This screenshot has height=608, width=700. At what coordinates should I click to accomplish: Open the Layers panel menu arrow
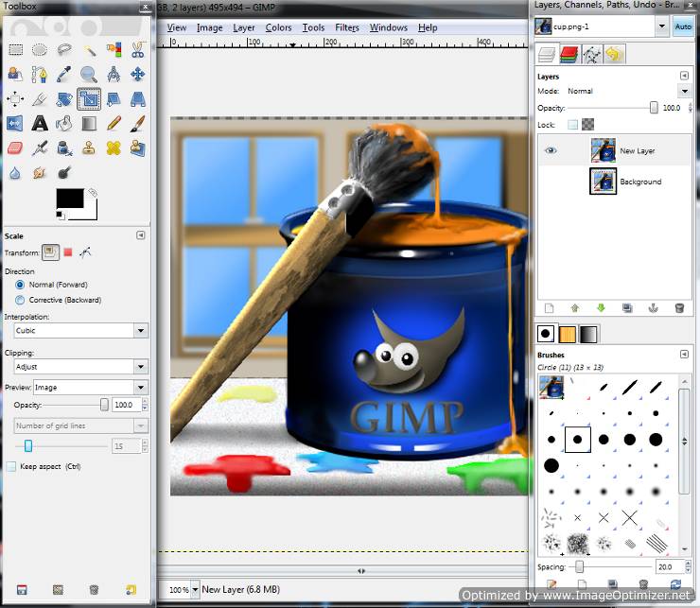(684, 76)
